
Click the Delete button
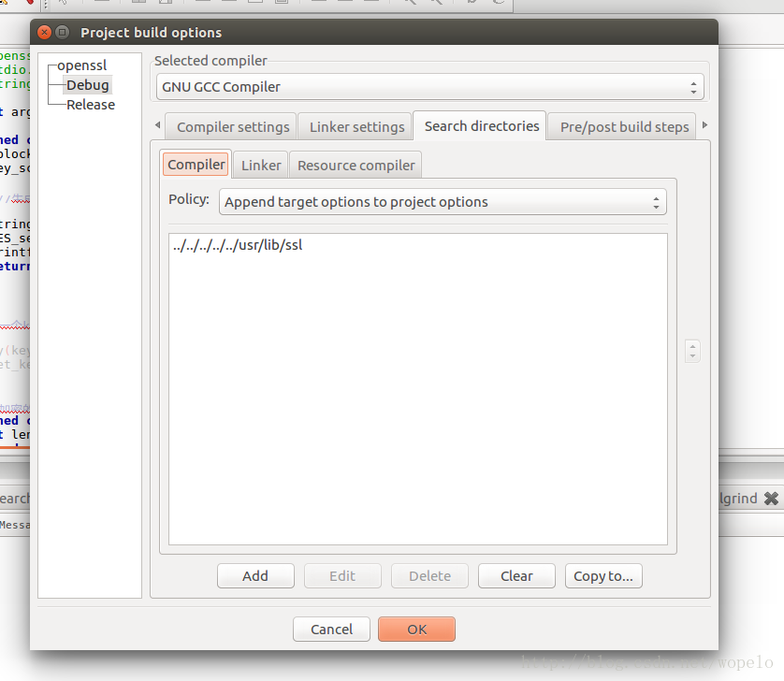(x=429, y=576)
